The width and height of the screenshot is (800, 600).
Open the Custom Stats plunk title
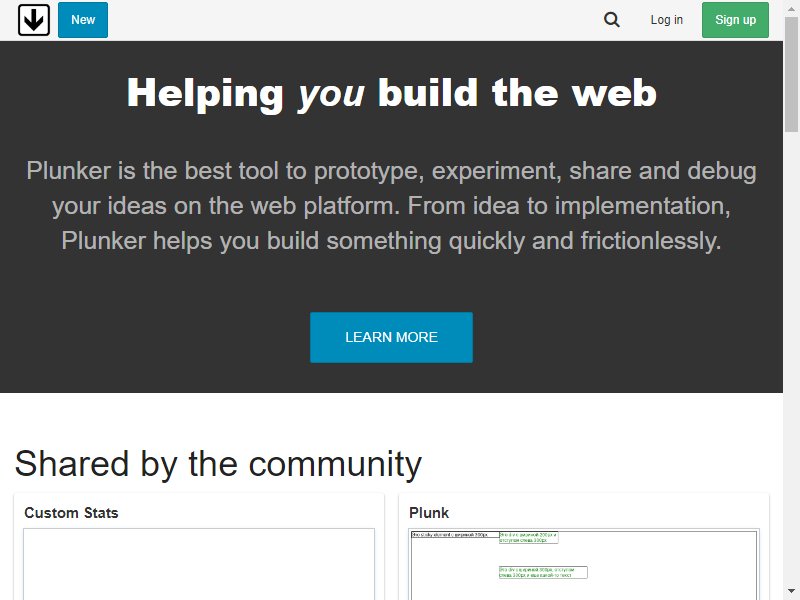71,513
